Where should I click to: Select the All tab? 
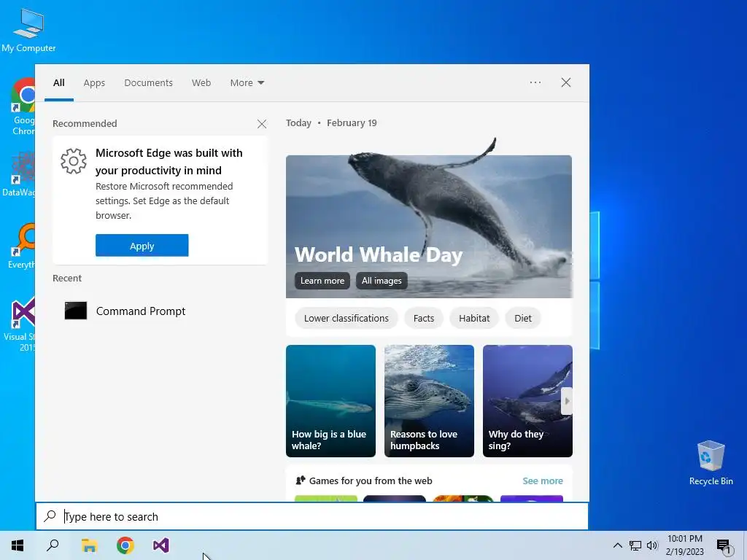tap(58, 83)
